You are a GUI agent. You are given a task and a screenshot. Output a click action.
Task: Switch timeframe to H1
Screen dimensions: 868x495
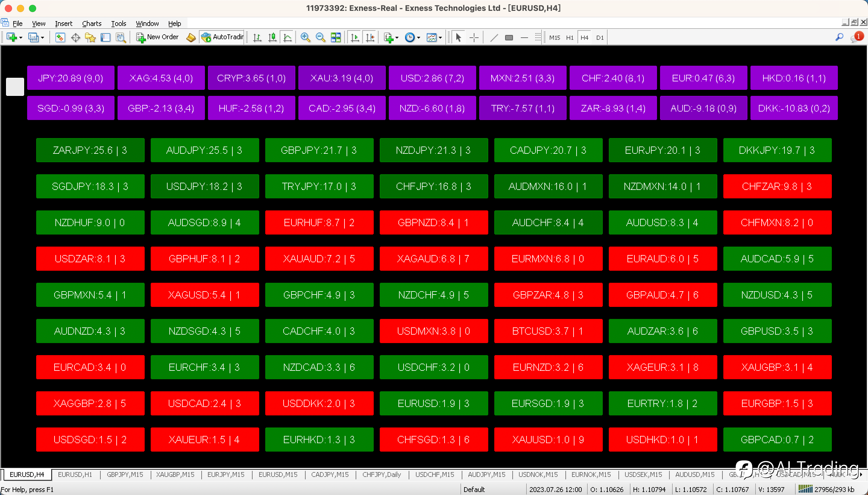(570, 38)
